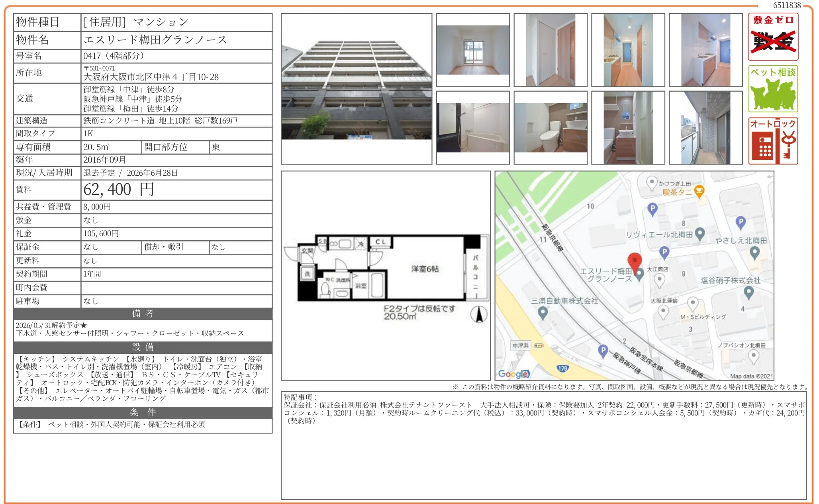Open the room window interior thumbnail
The height and width of the screenshot is (504, 819).
[x=473, y=50]
